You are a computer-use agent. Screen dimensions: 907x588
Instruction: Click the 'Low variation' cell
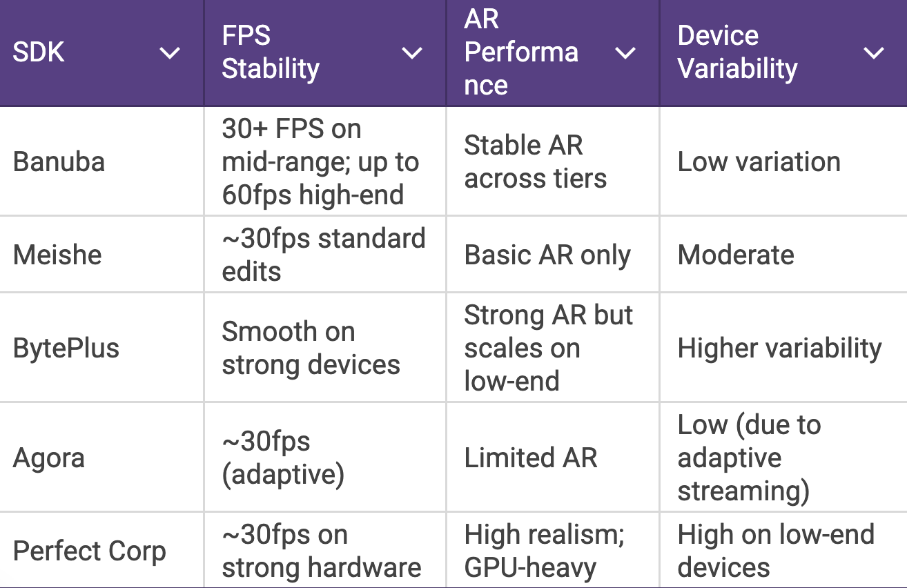[759, 162]
